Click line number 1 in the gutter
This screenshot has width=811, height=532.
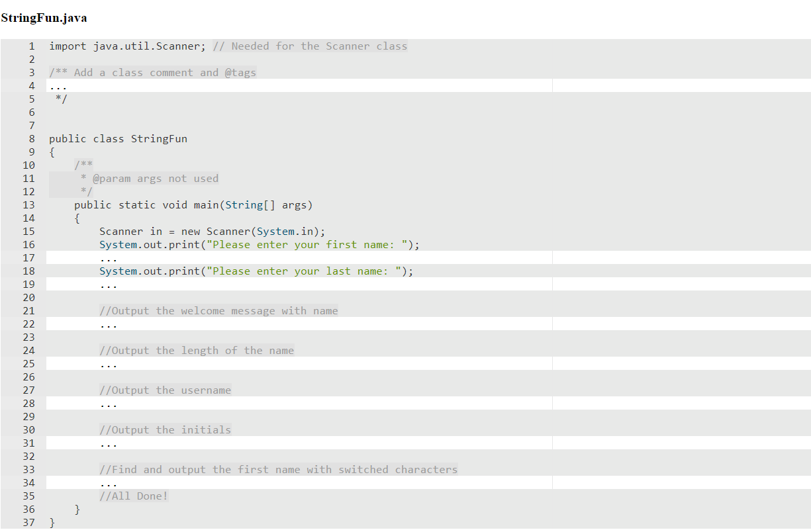pyautogui.click(x=31, y=46)
